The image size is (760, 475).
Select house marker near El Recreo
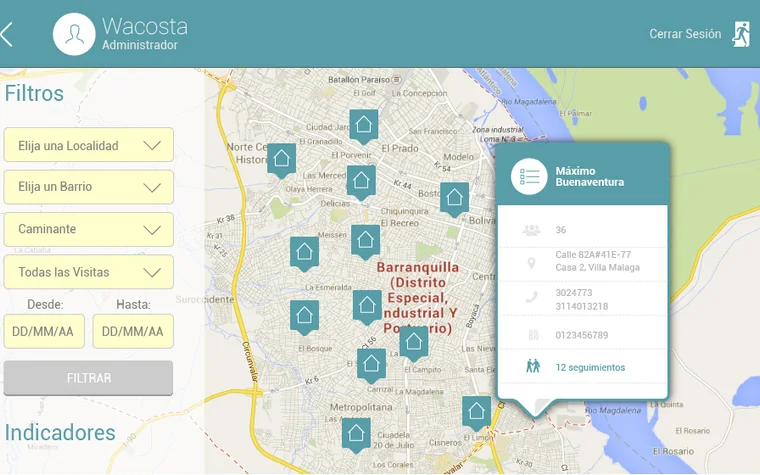pyautogui.click(x=365, y=242)
